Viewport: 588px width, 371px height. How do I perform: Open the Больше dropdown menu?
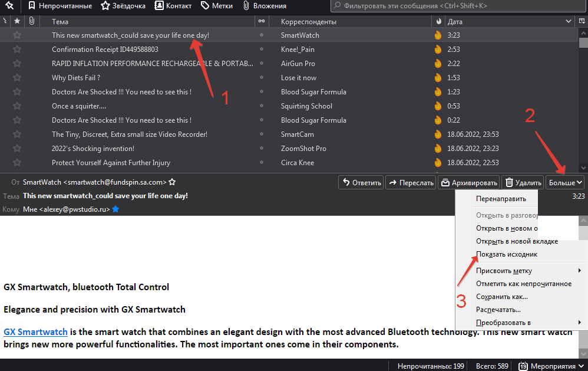[565, 182]
